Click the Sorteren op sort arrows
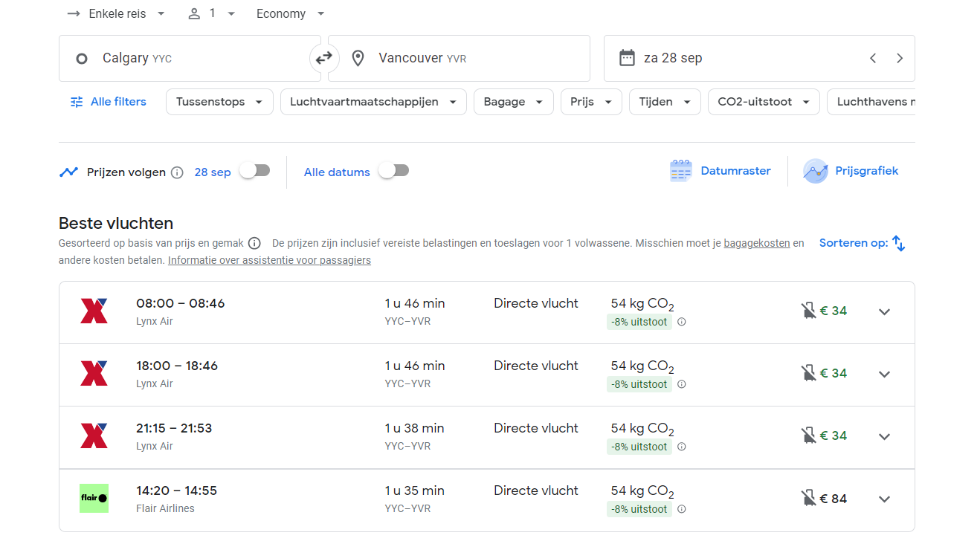Screen dimensions: 980x544 pos(898,243)
